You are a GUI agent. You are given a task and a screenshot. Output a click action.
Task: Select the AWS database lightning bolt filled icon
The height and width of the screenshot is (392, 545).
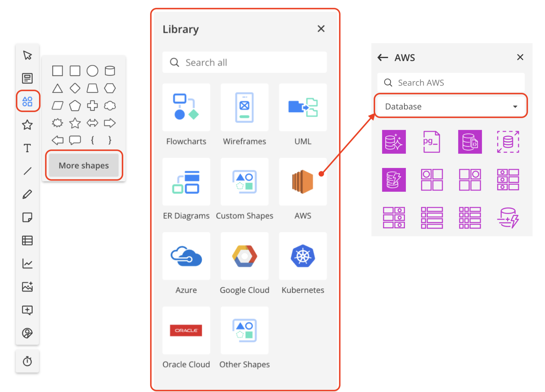tap(394, 180)
